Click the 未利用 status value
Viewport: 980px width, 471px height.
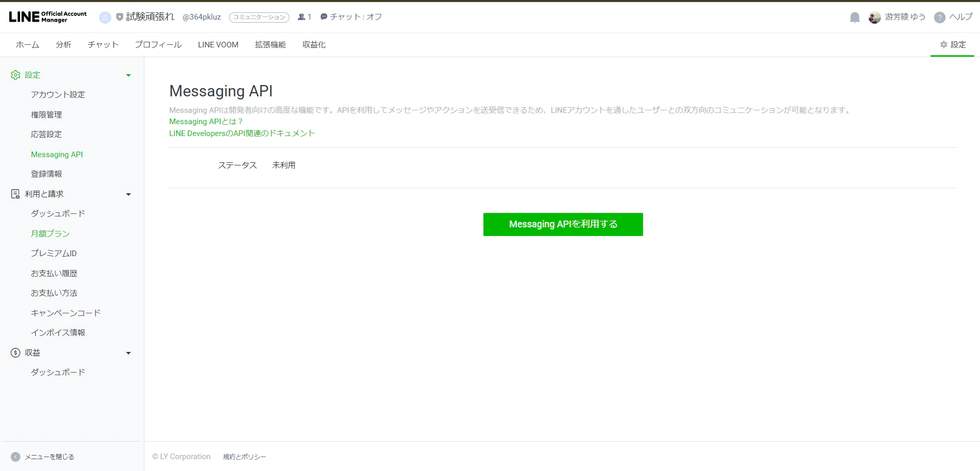point(284,165)
